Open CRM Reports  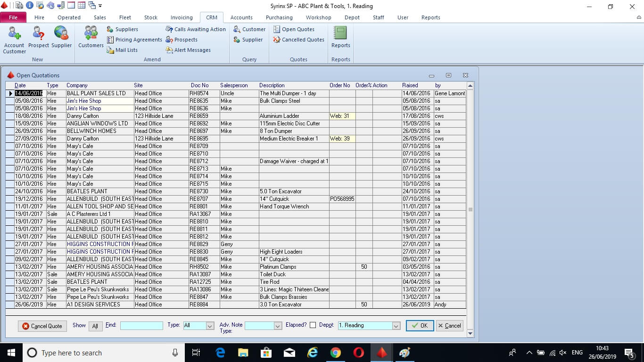click(340, 37)
